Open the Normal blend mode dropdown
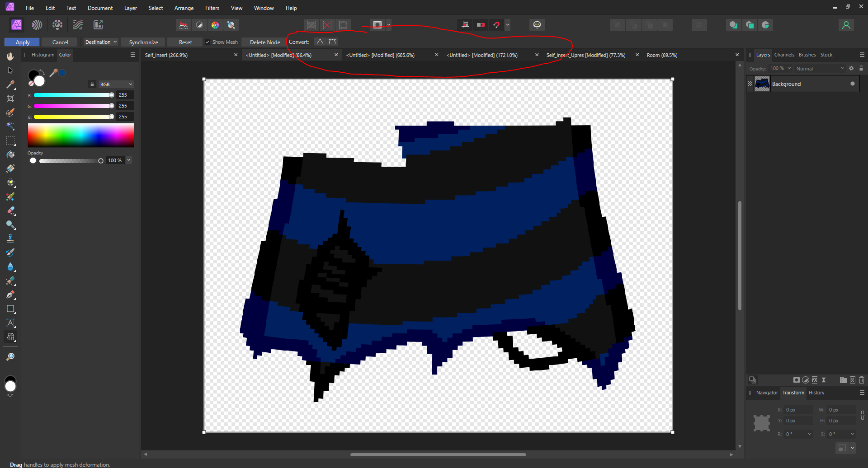Viewport: 868px width, 468px height. (820, 69)
